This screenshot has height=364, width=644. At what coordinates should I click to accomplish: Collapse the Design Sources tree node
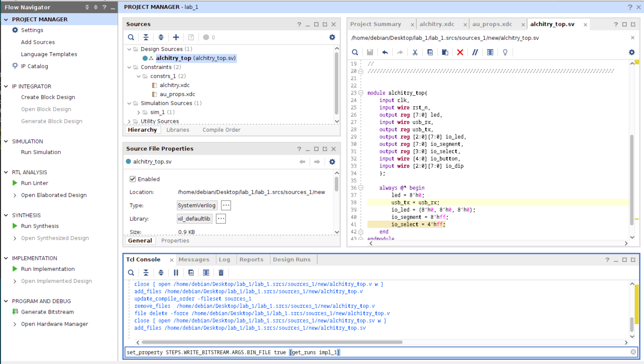point(129,49)
